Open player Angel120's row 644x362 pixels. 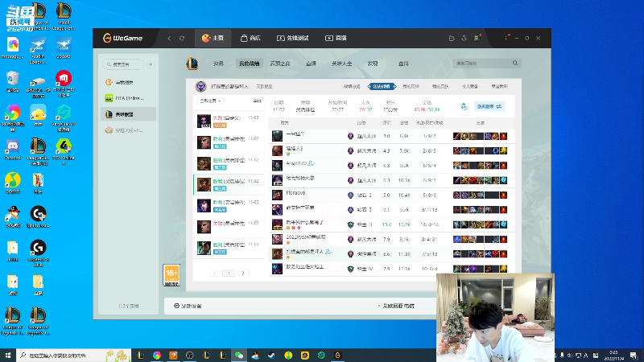pos(390,166)
